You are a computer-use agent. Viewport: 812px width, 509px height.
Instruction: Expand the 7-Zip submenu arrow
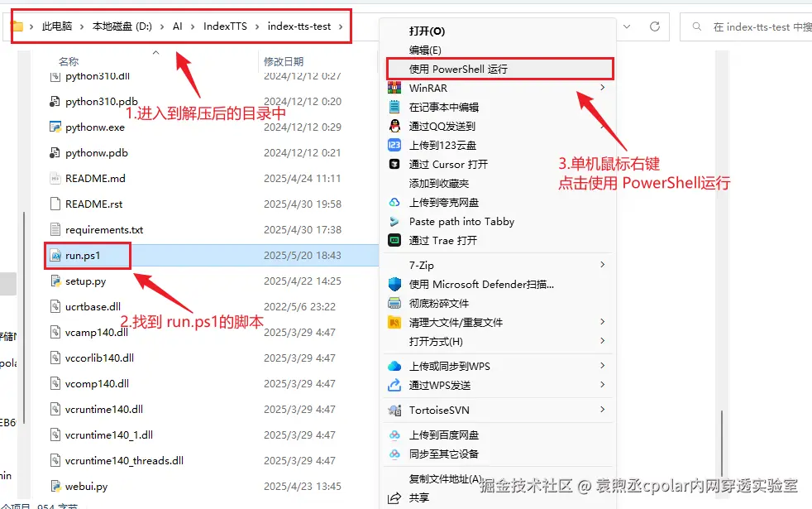[602, 265]
